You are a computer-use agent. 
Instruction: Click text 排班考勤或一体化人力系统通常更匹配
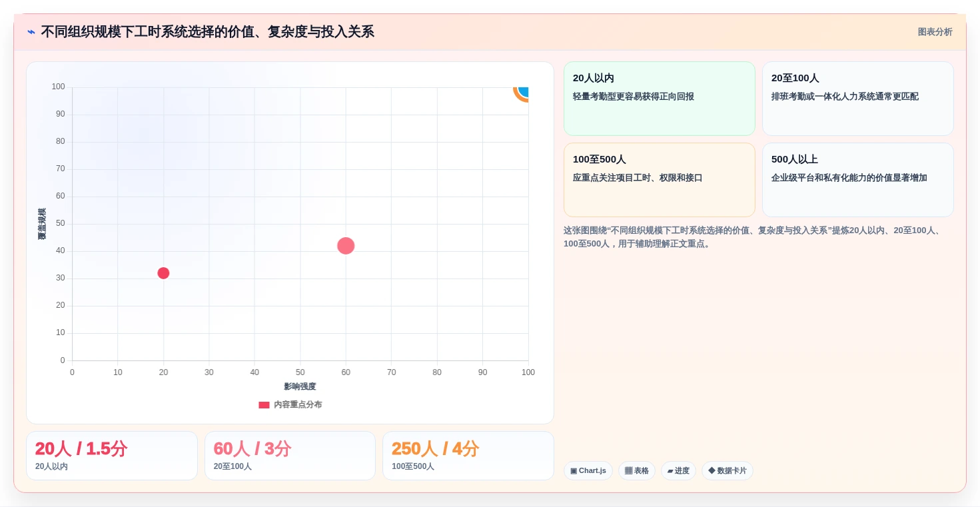845,97
